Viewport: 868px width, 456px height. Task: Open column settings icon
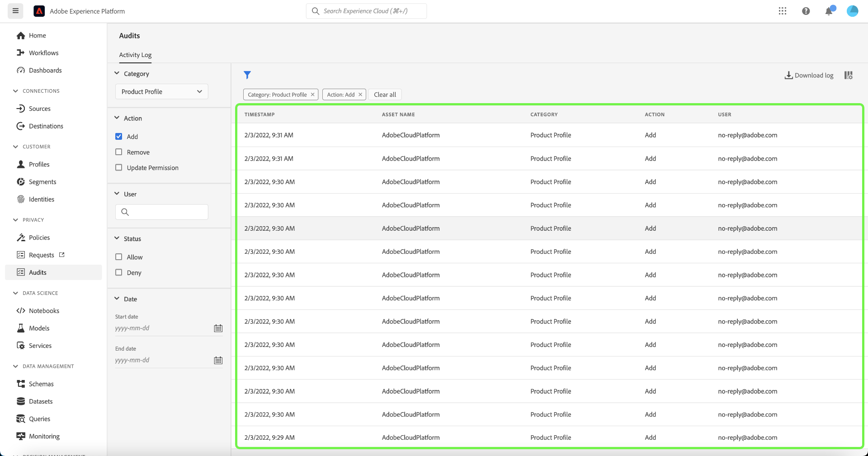point(849,75)
